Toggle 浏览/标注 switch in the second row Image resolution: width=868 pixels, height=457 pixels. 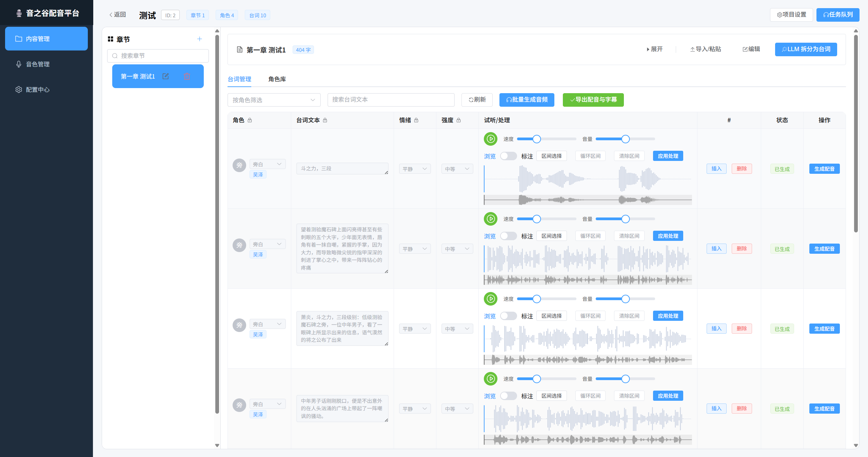click(x=508, y=236)
